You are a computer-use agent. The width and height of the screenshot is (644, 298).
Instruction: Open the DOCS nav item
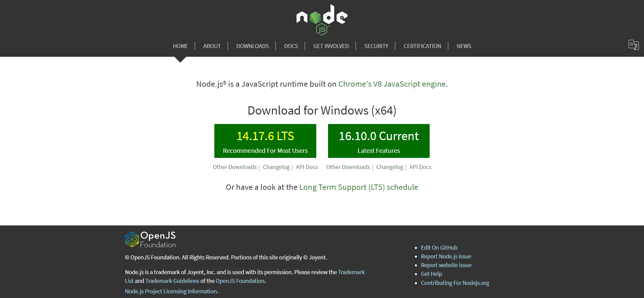tap(291, 46)
